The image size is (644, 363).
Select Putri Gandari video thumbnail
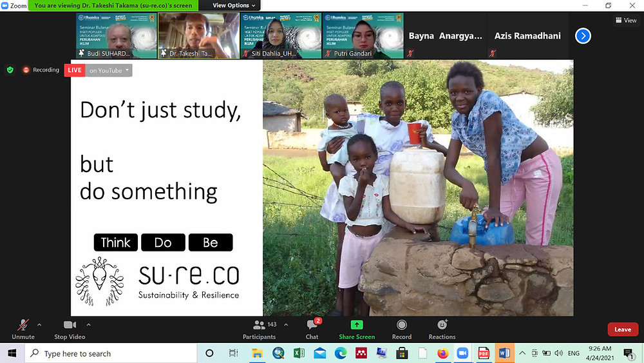363,35
